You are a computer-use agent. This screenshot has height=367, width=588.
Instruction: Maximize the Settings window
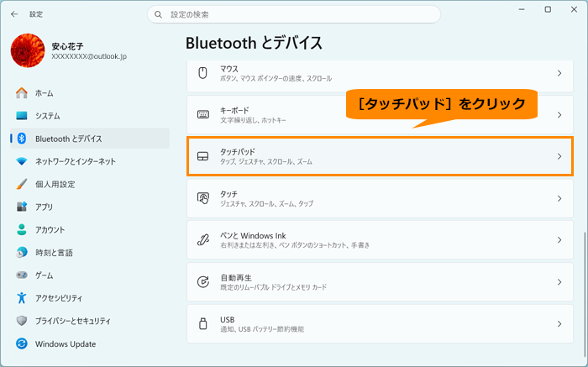click(x=548, y=9)
